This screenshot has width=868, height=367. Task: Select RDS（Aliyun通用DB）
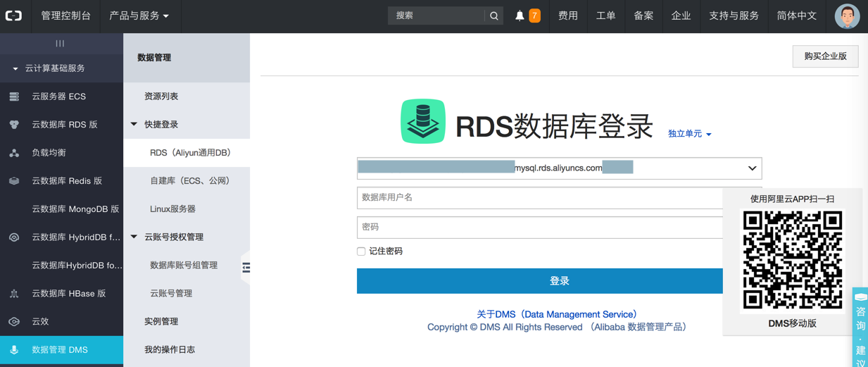click(x=187, y=153)
